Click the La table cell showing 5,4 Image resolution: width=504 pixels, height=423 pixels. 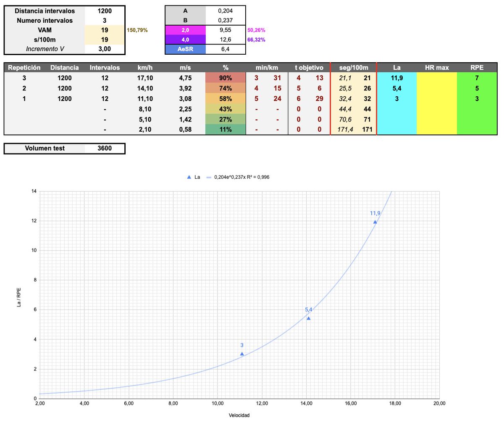[x=397, y=88]
